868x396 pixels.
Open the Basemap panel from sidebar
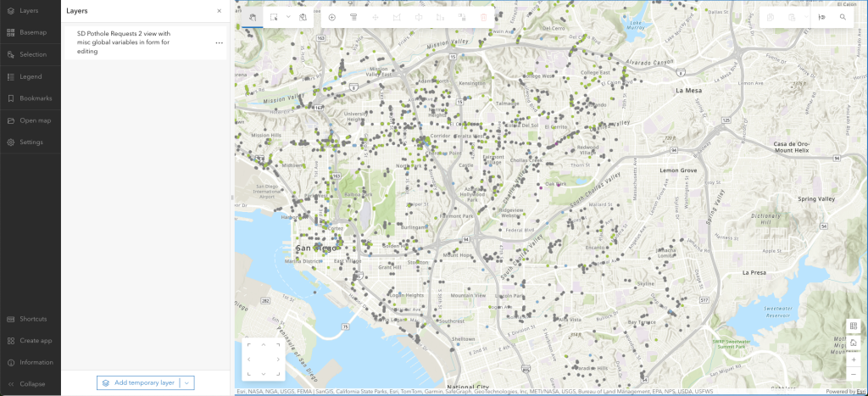coord(30,32)
